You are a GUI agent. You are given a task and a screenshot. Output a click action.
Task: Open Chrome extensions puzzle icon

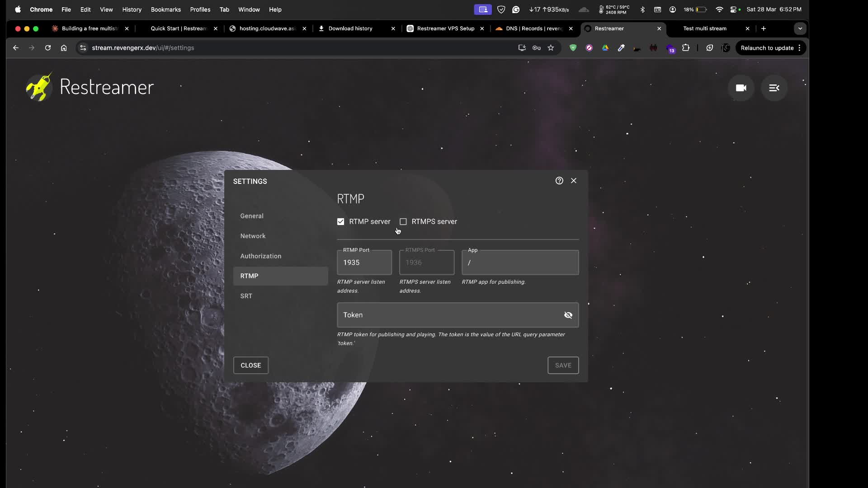[686, 48]
